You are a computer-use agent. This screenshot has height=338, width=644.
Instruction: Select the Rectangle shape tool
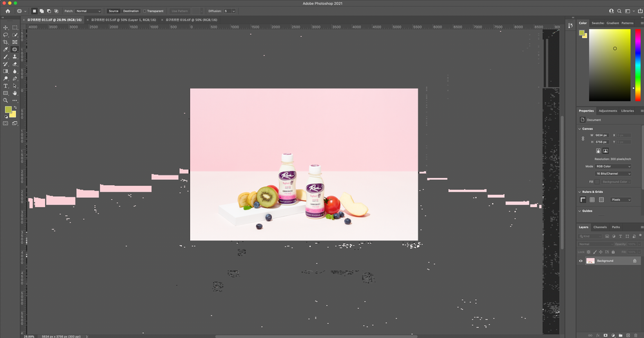[5, 94]
